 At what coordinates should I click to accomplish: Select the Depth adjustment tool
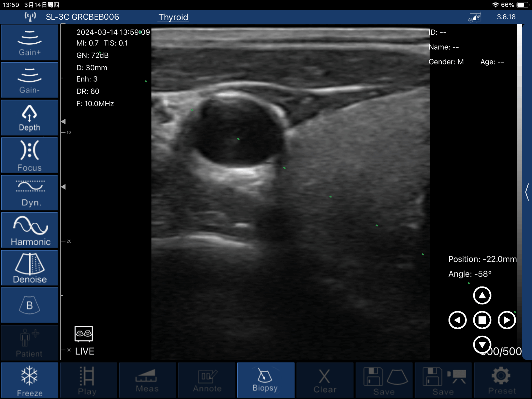click(x=29, y=118)
